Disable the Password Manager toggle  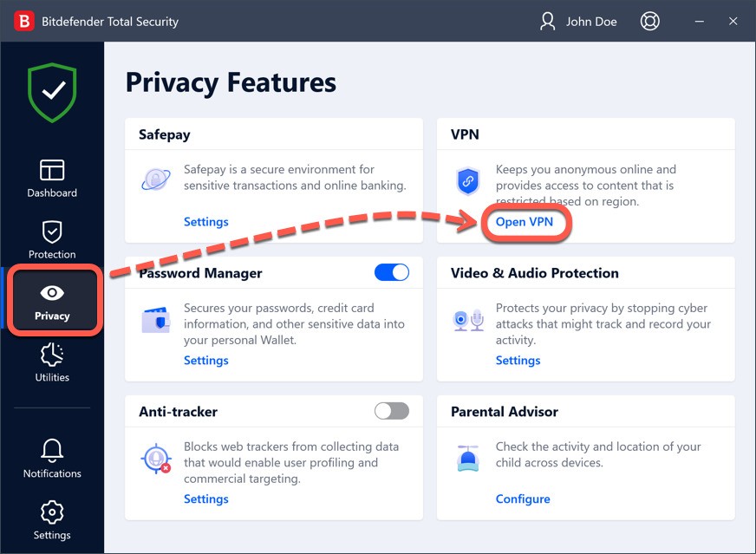click(392, 271)
